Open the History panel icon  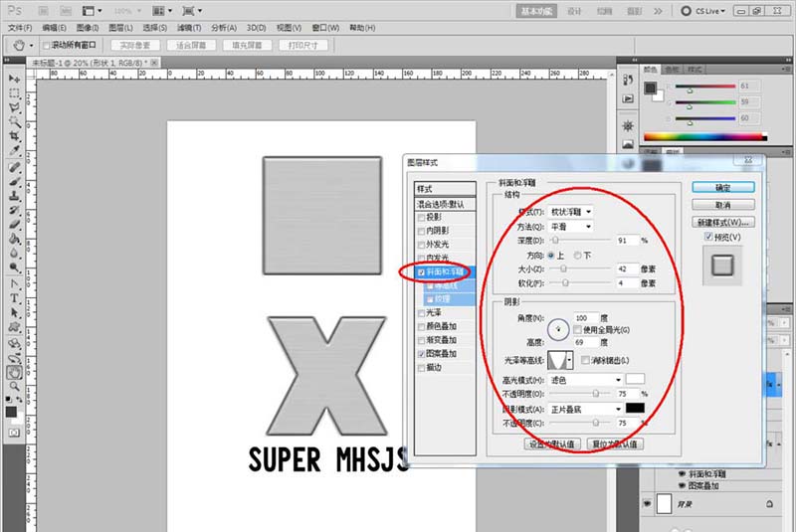pos(628,81)
